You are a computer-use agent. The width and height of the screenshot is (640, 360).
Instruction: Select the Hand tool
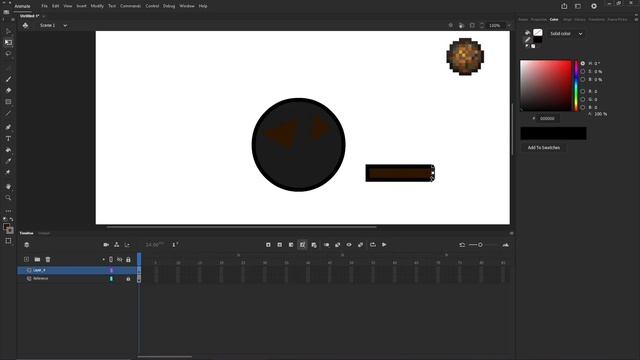[x=8, y=187]
